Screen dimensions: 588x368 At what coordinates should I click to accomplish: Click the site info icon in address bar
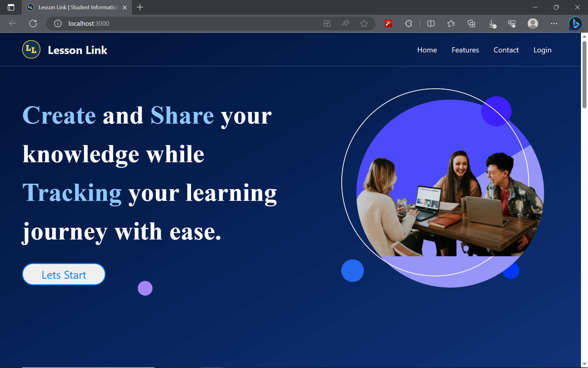(x=58, y=23)
